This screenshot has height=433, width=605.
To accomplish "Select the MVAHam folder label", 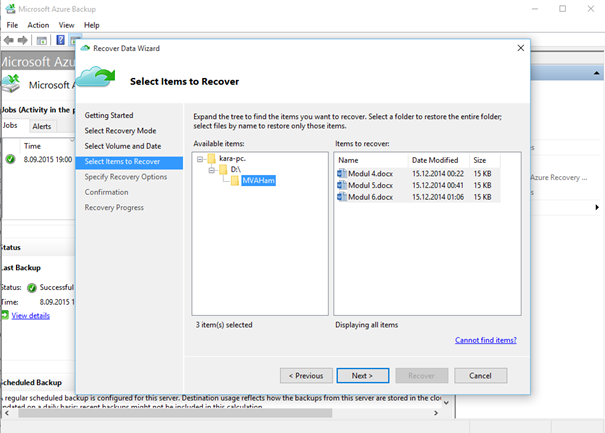I will (259, 181).
